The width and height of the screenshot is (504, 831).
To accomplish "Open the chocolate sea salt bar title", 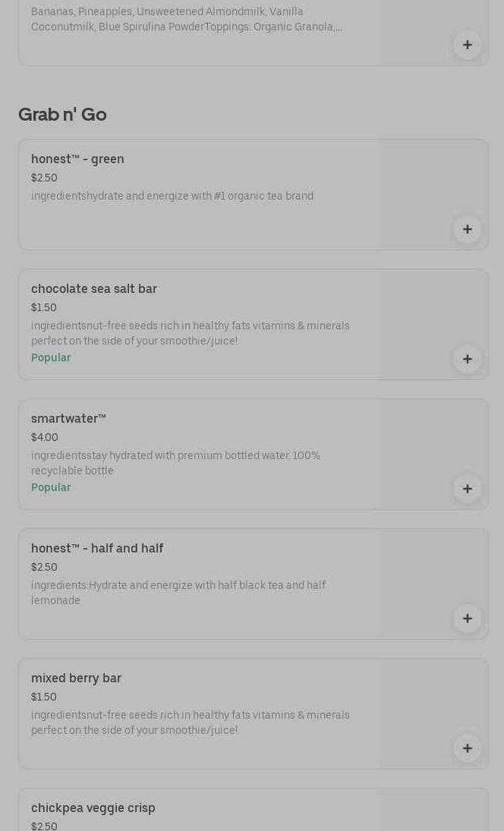I will pyautogui.click(x=94, y=289).
